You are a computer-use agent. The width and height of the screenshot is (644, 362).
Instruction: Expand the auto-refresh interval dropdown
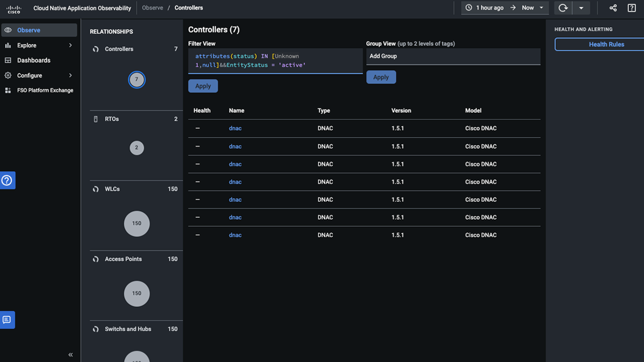pos(582,8)
